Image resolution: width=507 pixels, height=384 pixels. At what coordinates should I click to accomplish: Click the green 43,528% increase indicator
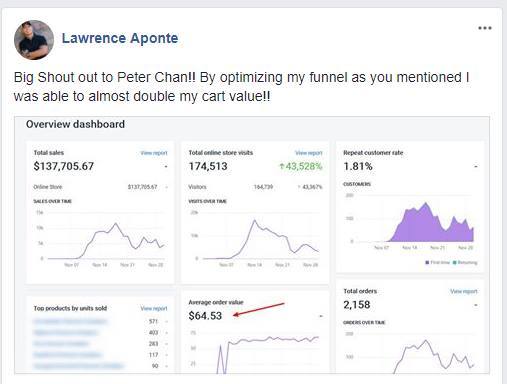coord(301,166)
